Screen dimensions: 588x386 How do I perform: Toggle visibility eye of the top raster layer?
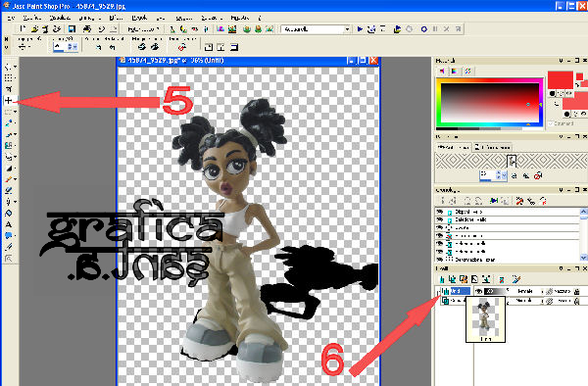click(x=478, y=291)
